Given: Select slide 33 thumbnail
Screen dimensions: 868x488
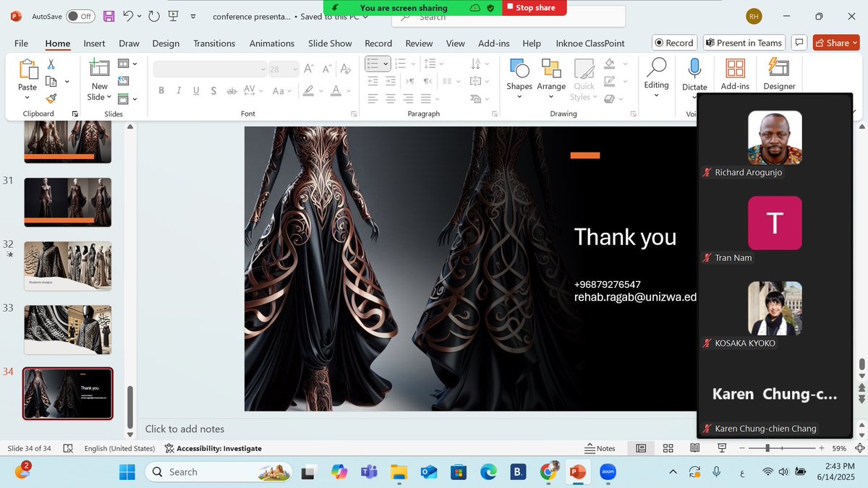Looking at the screenshot, I should click(x=68, y=330).
